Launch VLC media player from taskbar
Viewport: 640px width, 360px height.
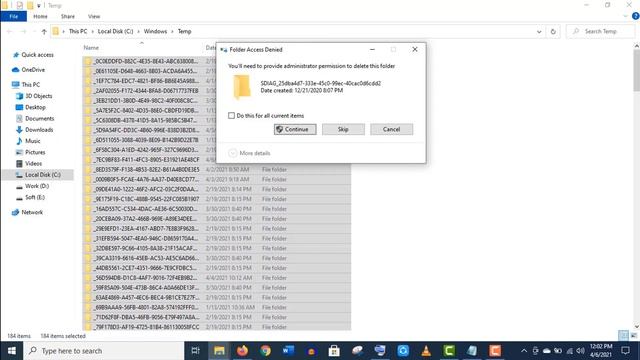[x=426, y=351]
